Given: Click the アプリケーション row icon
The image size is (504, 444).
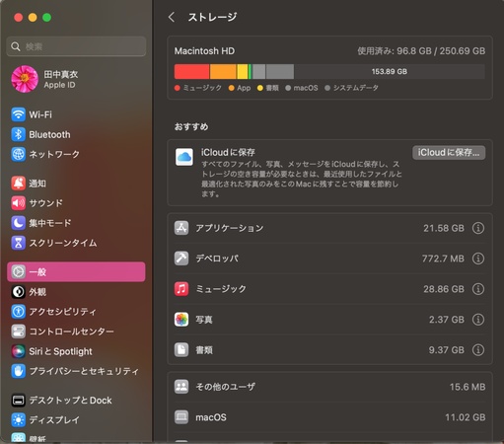Looking at the screenshot, I should (x=181, y=228).
